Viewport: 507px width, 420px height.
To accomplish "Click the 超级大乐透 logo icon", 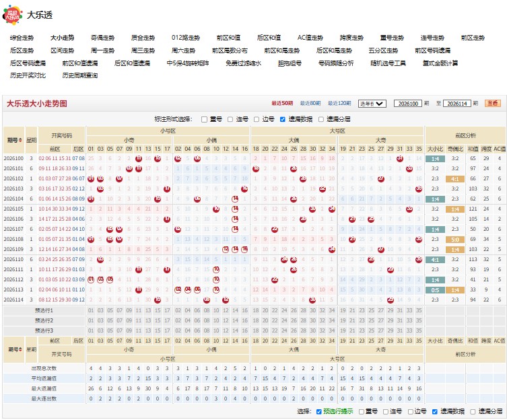I will click(12, 15).
